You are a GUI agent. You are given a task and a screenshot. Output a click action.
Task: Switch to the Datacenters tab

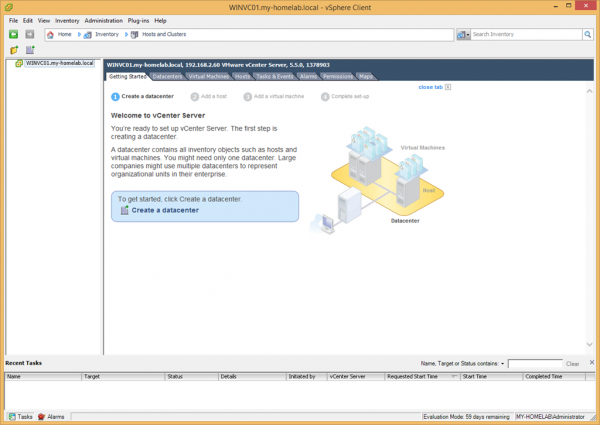pyautogui.click(x=168, y=77)
